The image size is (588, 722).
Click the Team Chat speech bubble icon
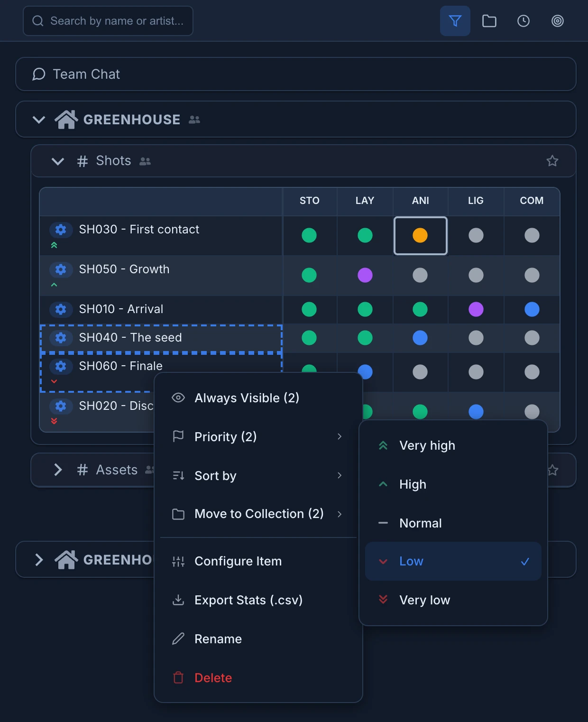[39, 74]
